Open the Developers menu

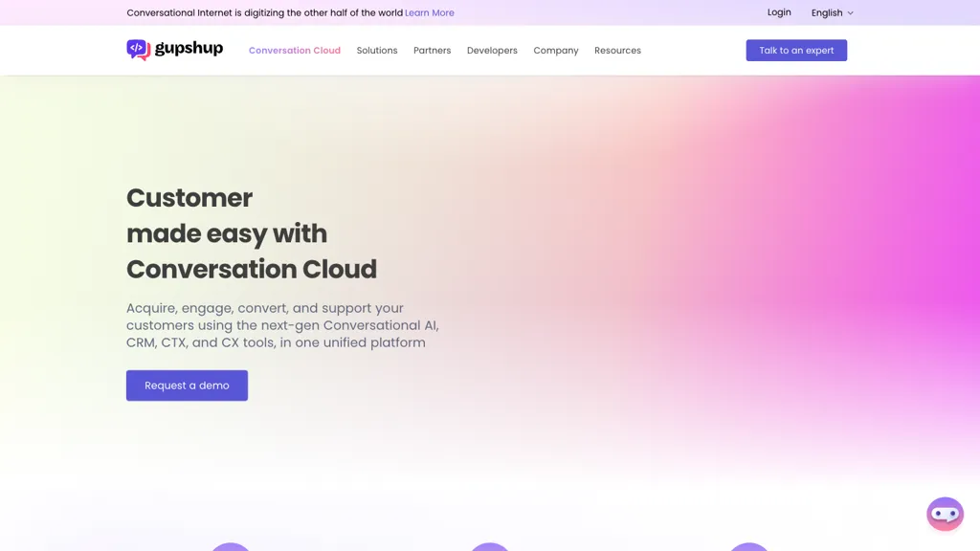[x=492, y=51]
